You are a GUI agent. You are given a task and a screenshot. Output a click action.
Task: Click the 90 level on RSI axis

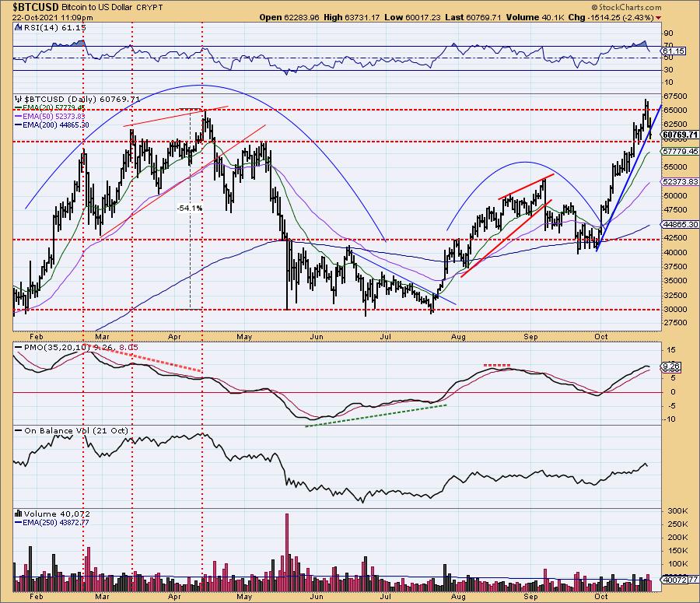click(668, 33)
